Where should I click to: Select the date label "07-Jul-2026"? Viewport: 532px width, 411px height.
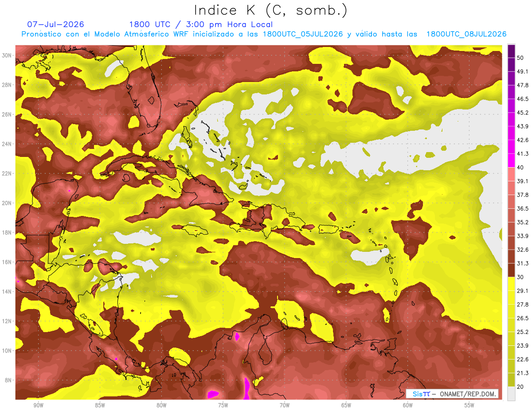tap(55, 24)
